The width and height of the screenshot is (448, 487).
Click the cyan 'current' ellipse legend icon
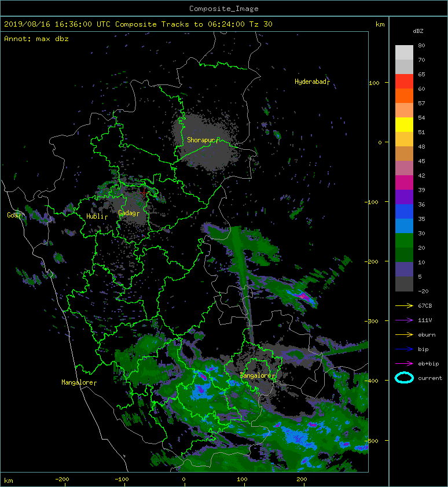(x=404, y=378)
